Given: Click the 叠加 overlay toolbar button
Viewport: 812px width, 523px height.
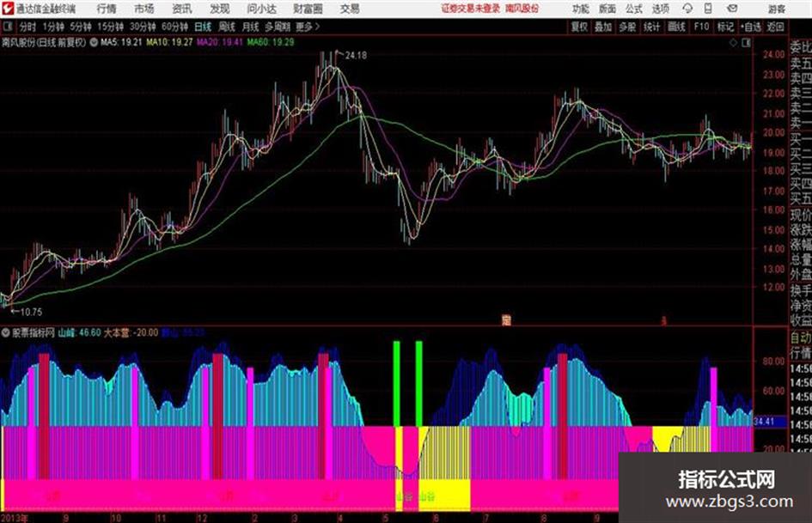Looking at the screenshot, I should point(603,27).
